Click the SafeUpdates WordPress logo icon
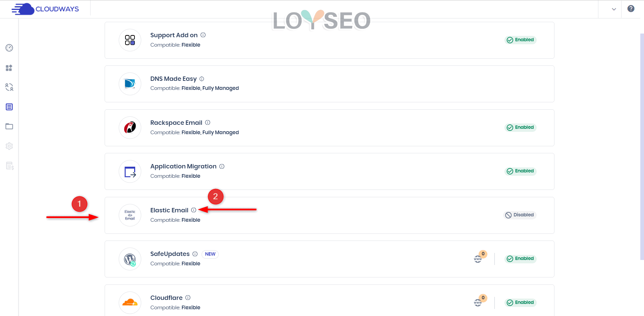The height and width of the screenshot is (316, 644). 130,259
